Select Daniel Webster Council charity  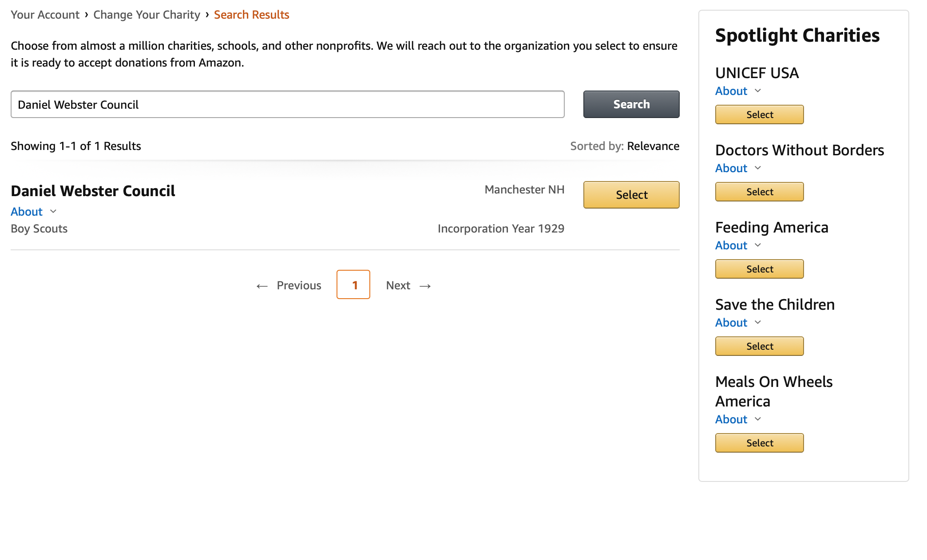(x=631, y=194)
